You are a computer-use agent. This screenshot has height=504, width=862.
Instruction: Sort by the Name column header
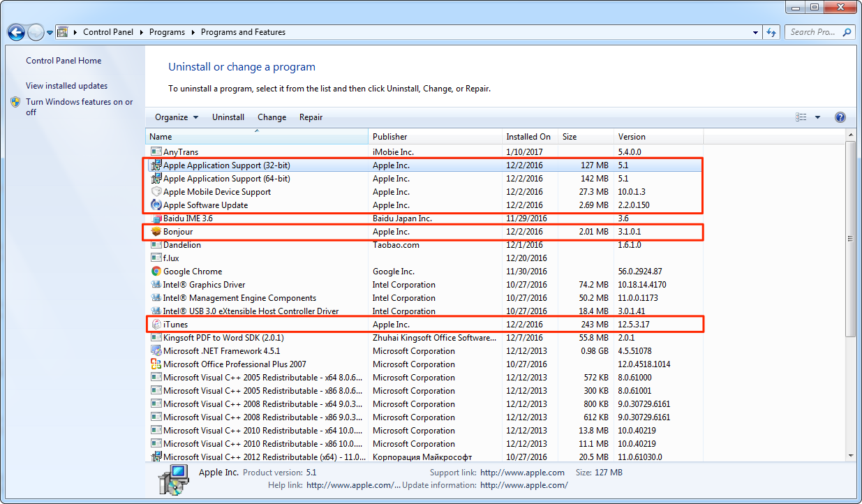click(257, 137)
